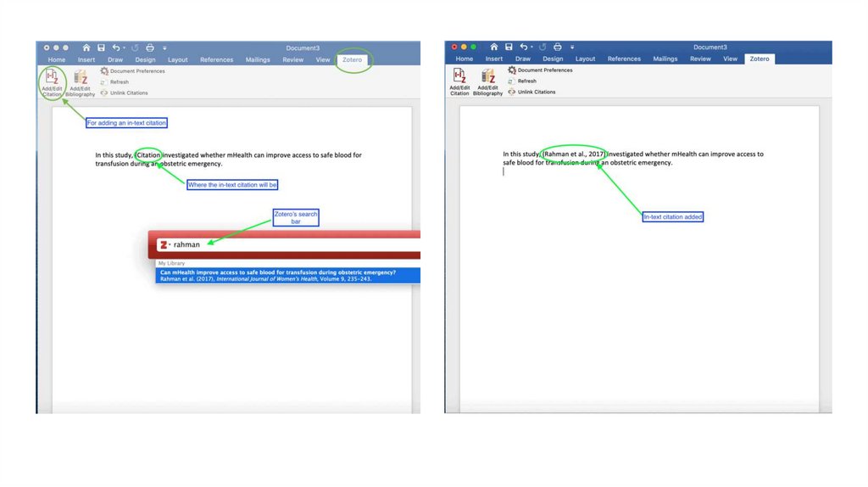Click undo arrow in right window title bar

[x=523, y=48]
